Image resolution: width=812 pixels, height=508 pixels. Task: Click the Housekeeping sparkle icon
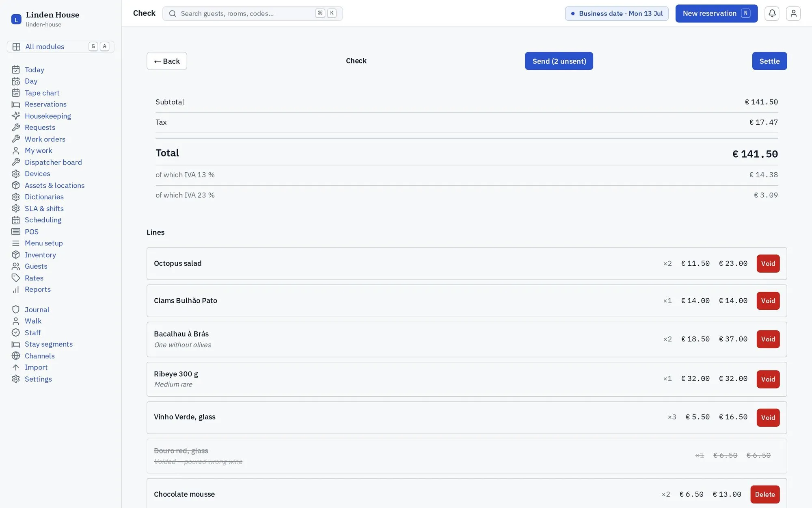click(16, 116)
